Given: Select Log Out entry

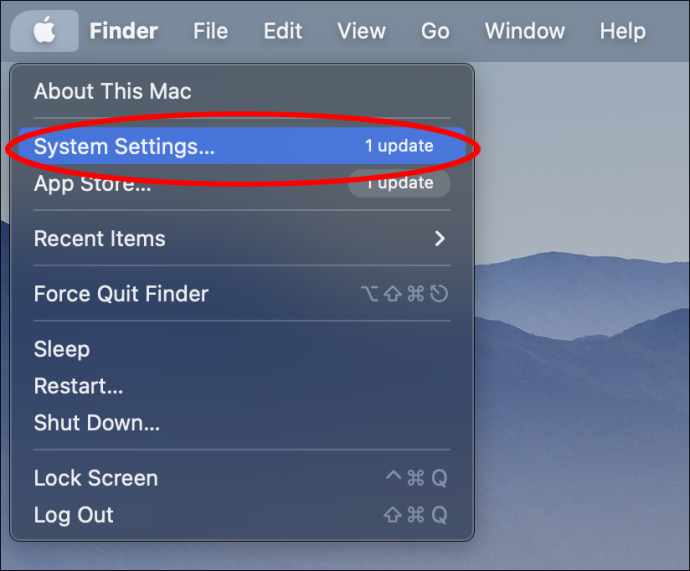Looking at the screenshot, I should (242, 515).
